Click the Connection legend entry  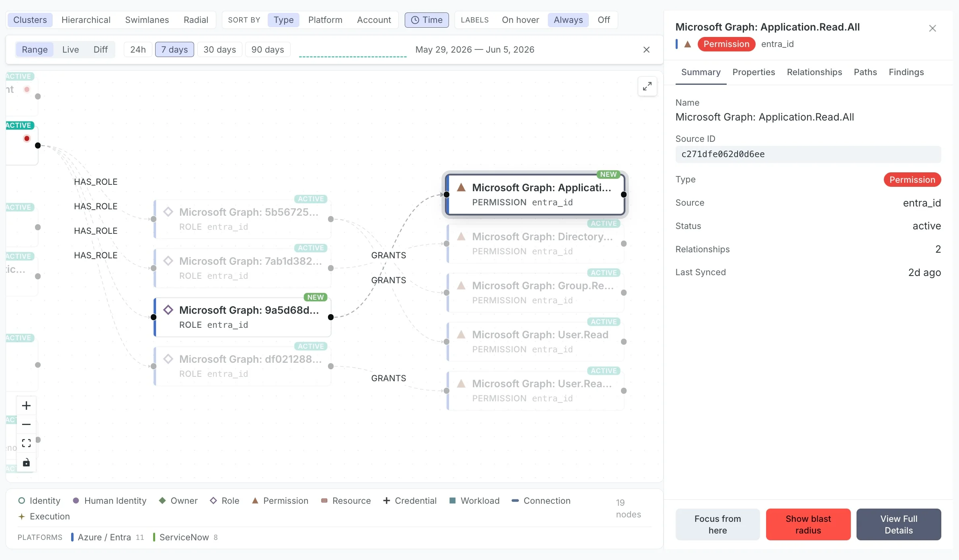click(541, 501)
